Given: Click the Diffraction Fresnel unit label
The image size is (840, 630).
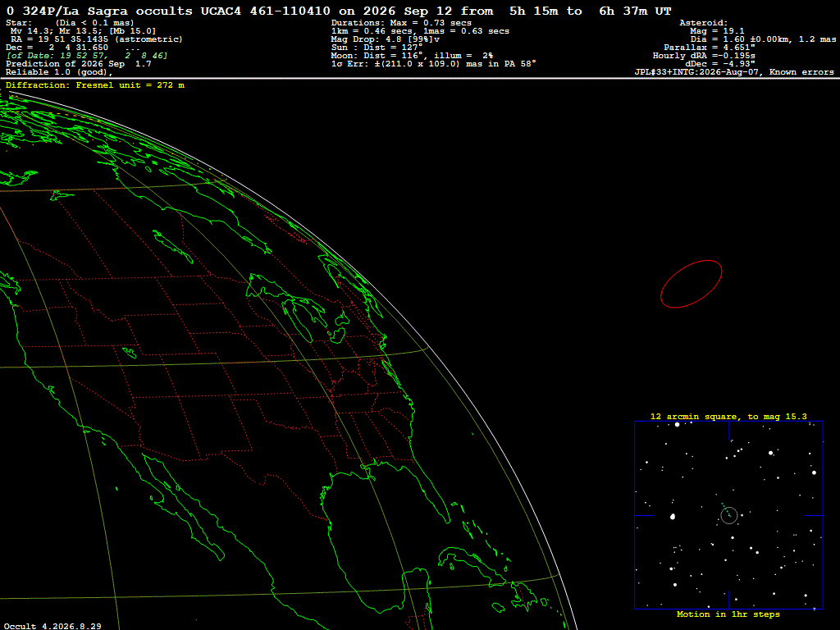Looking at the screenshot, I should click(x=95, y=85).
